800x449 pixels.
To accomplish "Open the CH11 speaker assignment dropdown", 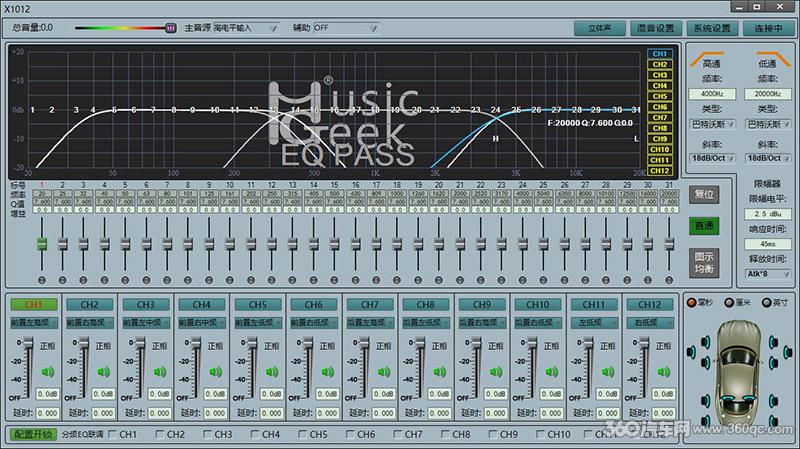I will (x=594, y=323).
